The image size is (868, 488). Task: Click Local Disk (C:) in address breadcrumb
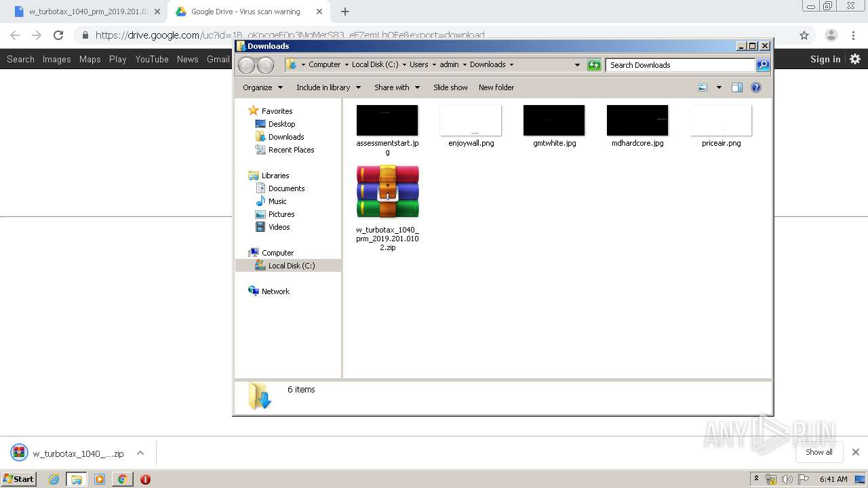pos(375,65)
